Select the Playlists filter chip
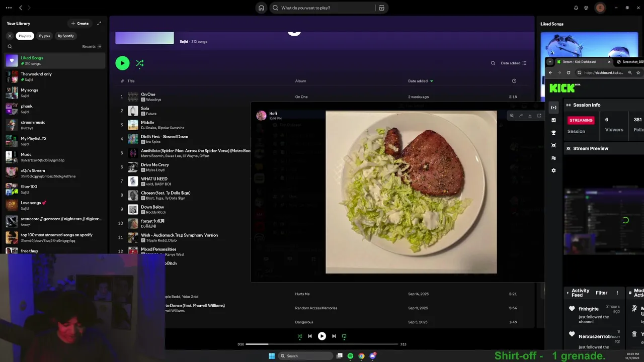 pos(25,36)
